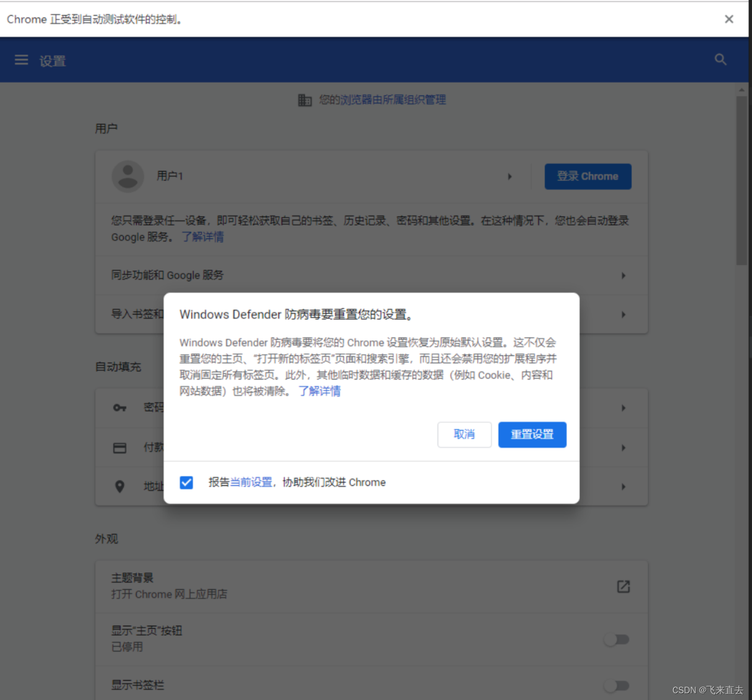Expand arrow on the 密码 row
Viewport: 752px width, 700px height.
pyautogui.click(x=624, y=408)
